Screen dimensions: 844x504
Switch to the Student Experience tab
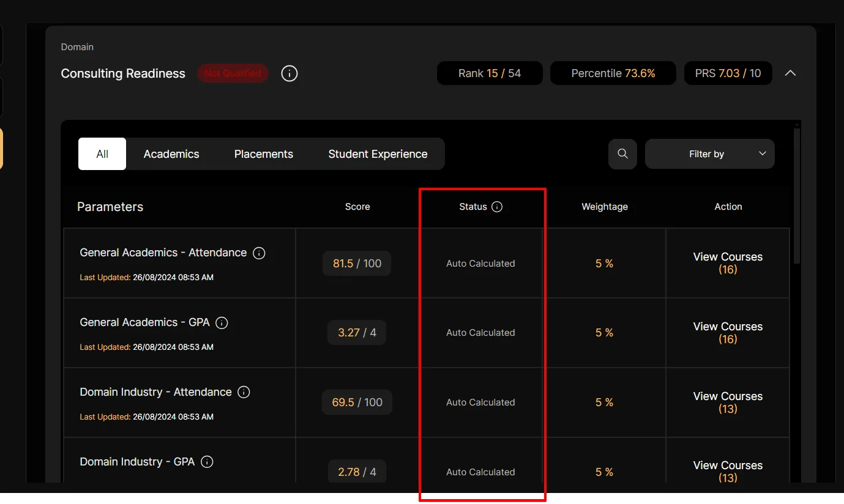(378, 154)
